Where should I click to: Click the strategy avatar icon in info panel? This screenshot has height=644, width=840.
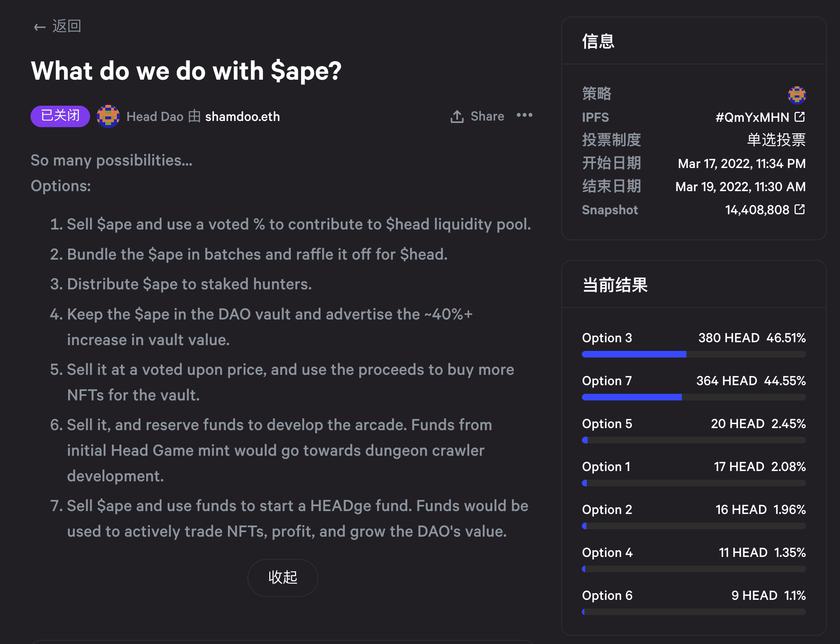tap(797, 95)
